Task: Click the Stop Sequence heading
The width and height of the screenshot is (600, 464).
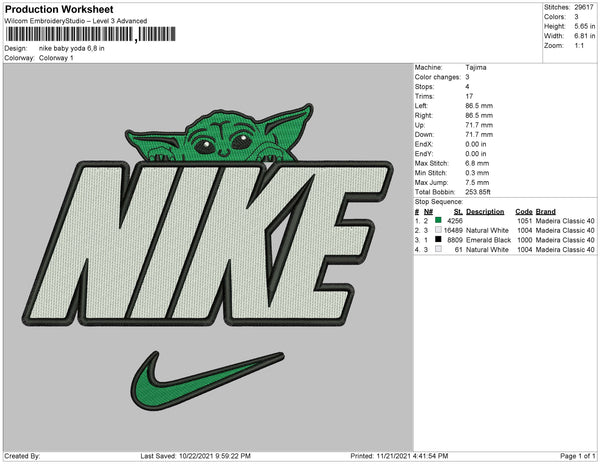Action: tap(439, 202)
